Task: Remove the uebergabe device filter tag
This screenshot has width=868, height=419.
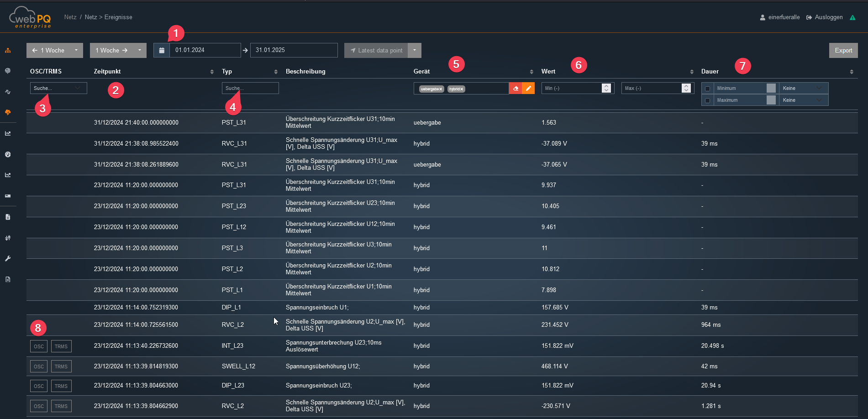Action: coord(441,89)
